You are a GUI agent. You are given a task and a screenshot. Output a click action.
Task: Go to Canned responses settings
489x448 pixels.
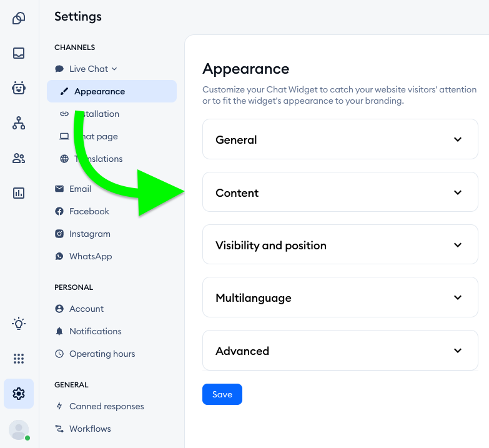click(106, 406)
